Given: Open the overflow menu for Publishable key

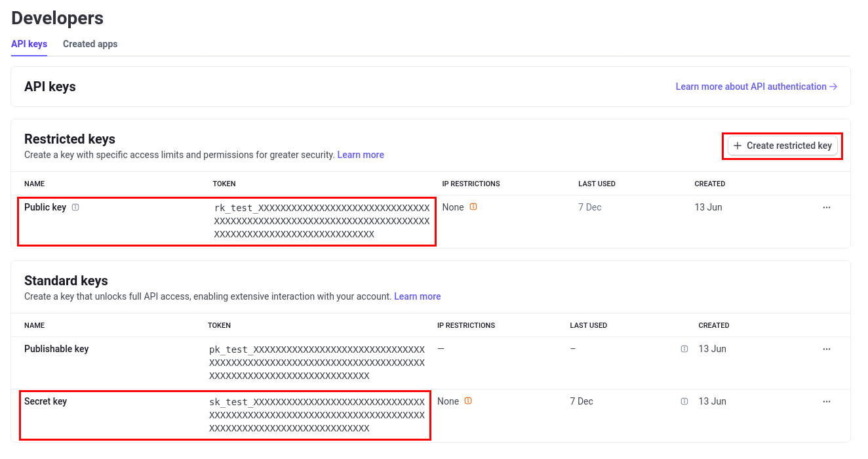Looking at the screenshot, I should coord(827,348).
